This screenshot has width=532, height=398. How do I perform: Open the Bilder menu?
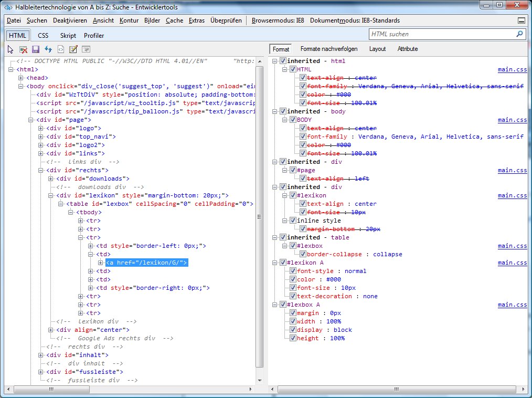(x=152, y=20)
